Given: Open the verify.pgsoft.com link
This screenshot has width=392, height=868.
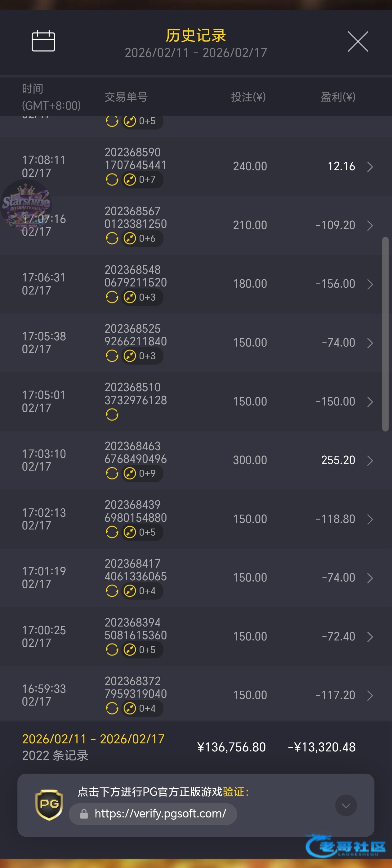Looking at the screenshot, I should click(x=160, y=814).
